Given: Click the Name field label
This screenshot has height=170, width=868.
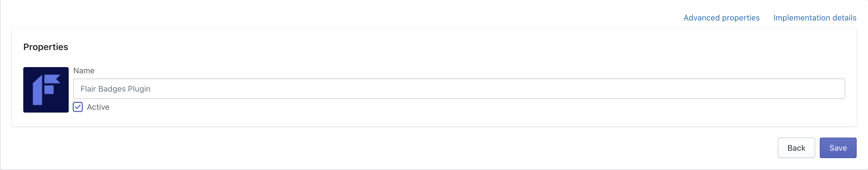Looking at the screenshot, I should point(84,71).
